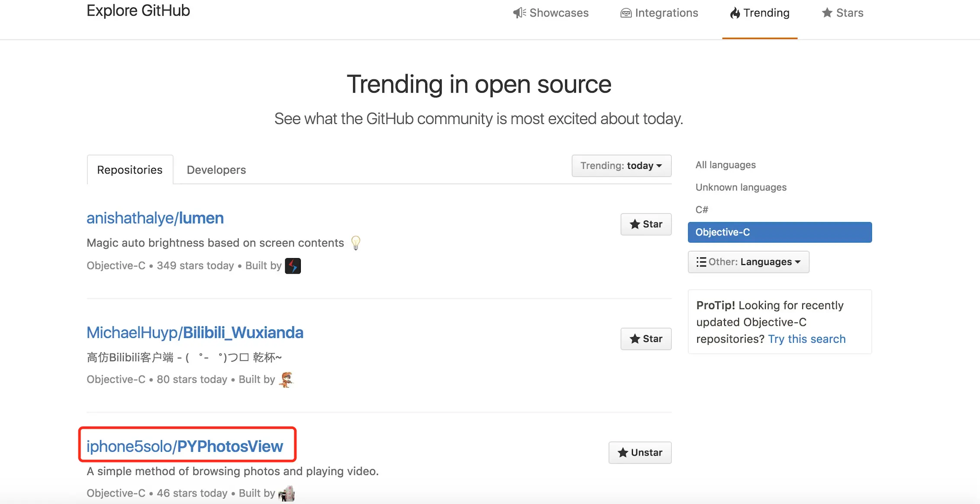Click the Integrations icon in header
The height and width of the screenshot is (504, 980).
click(625, 13)
